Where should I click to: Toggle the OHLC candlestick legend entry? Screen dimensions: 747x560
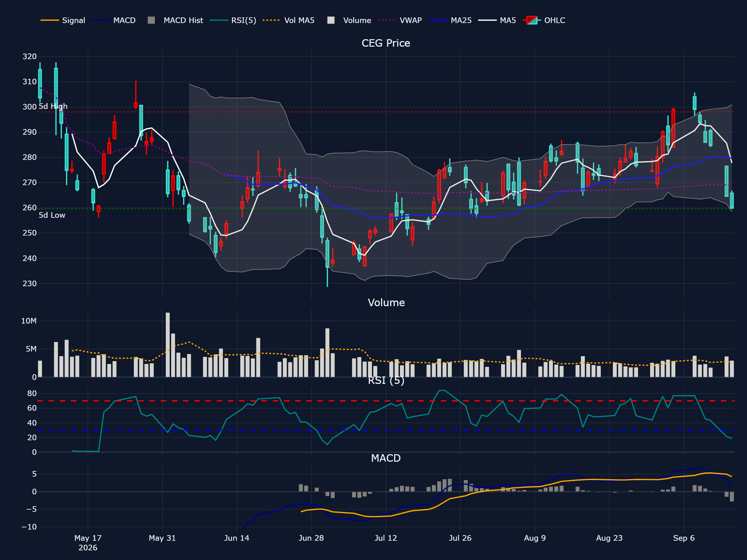point(544,20)
